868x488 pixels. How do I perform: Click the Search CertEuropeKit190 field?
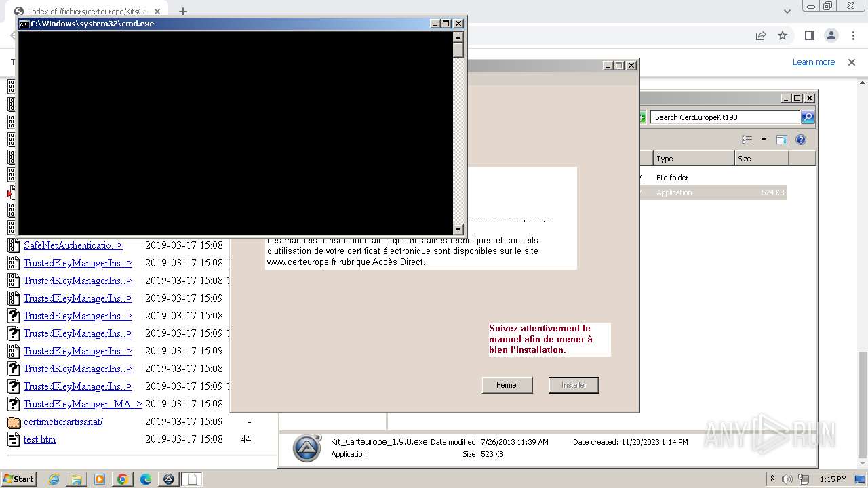pos(725,117)
